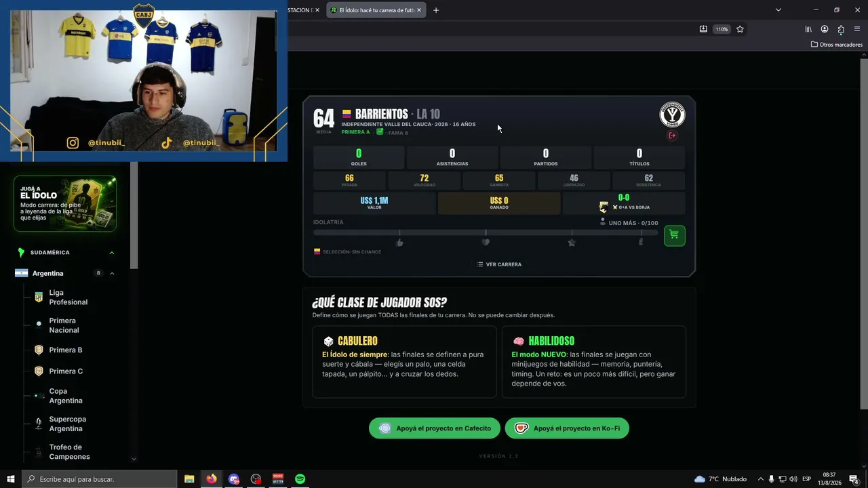
Task: Choose the Habilidoso player type
Action: pos(594,362)
